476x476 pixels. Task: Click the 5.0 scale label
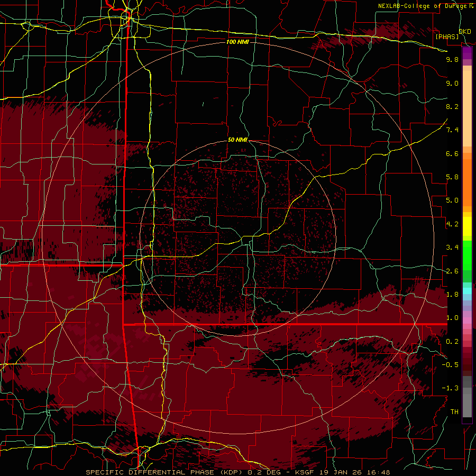(x=452, y=200)
